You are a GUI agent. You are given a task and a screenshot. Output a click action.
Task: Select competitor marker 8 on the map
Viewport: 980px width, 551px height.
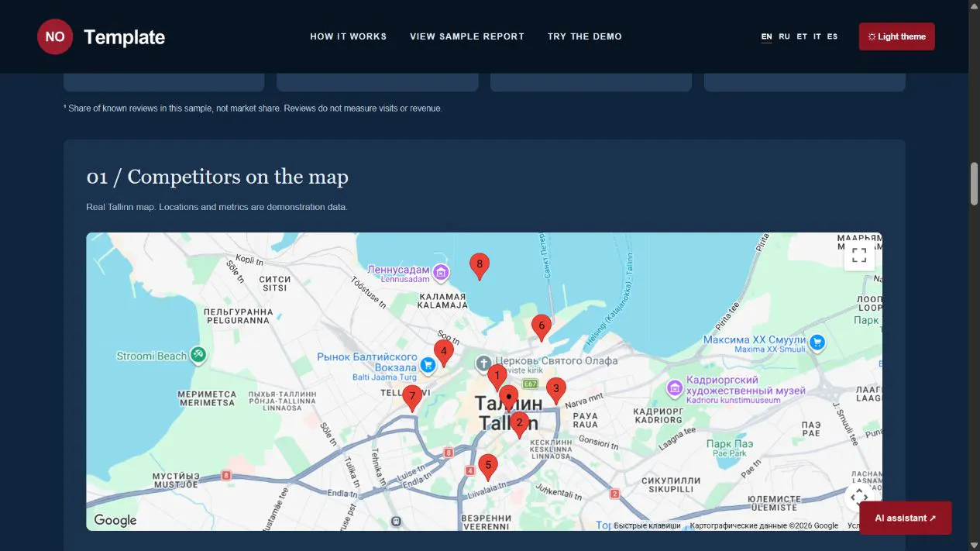(480, 267)
